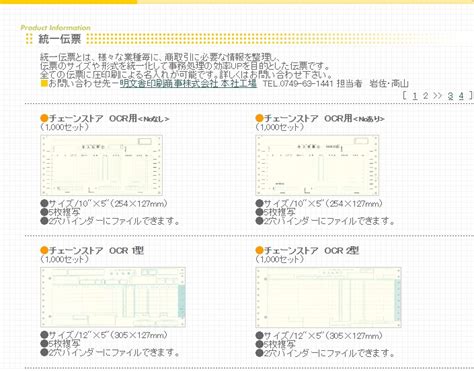Click the >> next pages arrow
The height and width of the screenshot is (371, 474).
pyautogui.click(x=438, y=96)
